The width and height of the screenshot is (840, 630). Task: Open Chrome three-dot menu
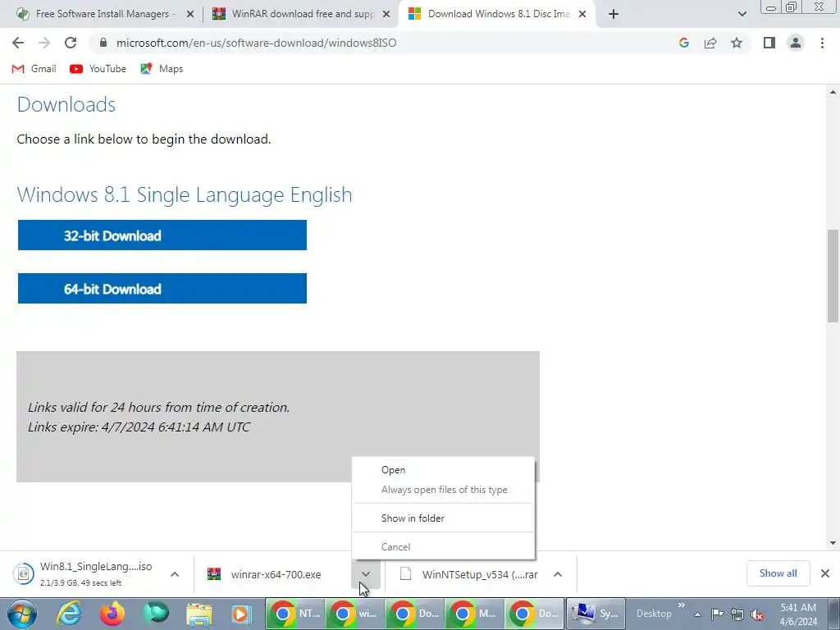pos(822,43)
